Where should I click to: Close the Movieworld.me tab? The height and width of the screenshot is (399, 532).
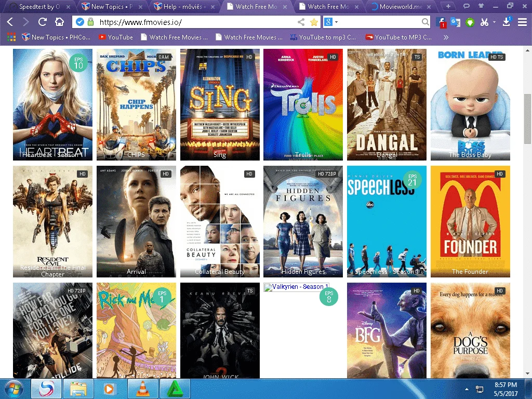tap(429, 6)
